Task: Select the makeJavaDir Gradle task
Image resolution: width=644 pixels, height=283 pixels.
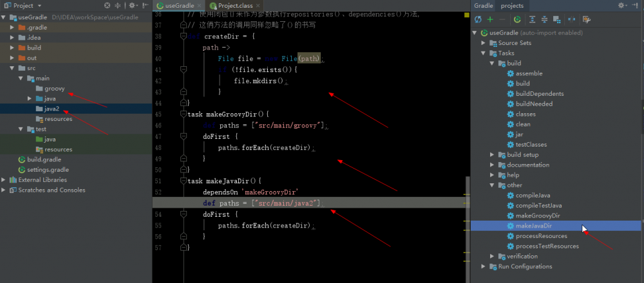Action: [533, 226]
